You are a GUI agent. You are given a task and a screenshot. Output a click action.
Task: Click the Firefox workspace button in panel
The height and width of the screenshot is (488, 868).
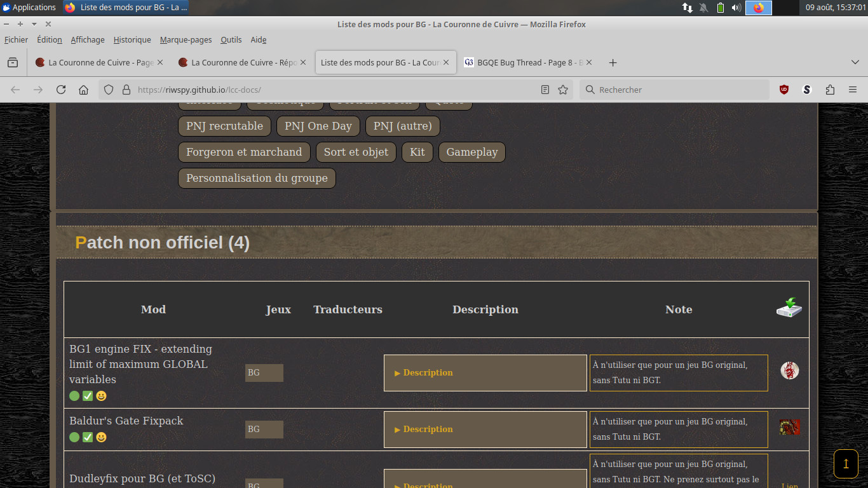click(759, 8)
